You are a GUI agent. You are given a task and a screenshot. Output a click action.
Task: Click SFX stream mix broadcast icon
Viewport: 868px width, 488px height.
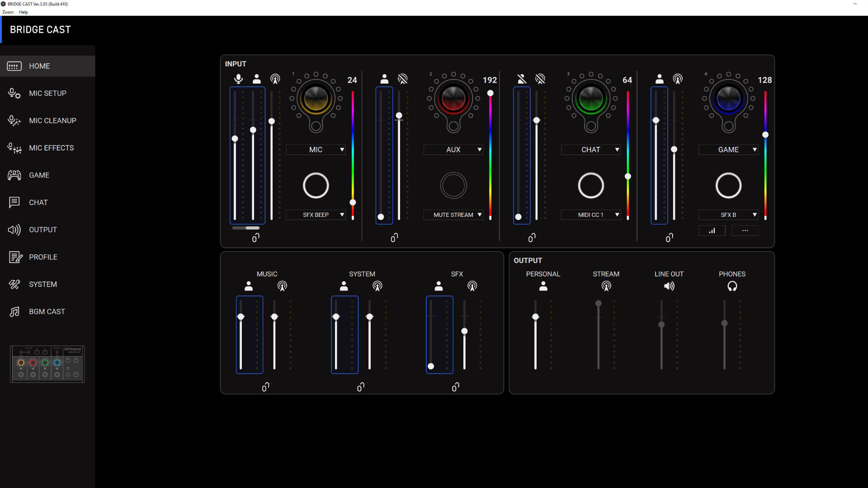(x=472, y=286)
